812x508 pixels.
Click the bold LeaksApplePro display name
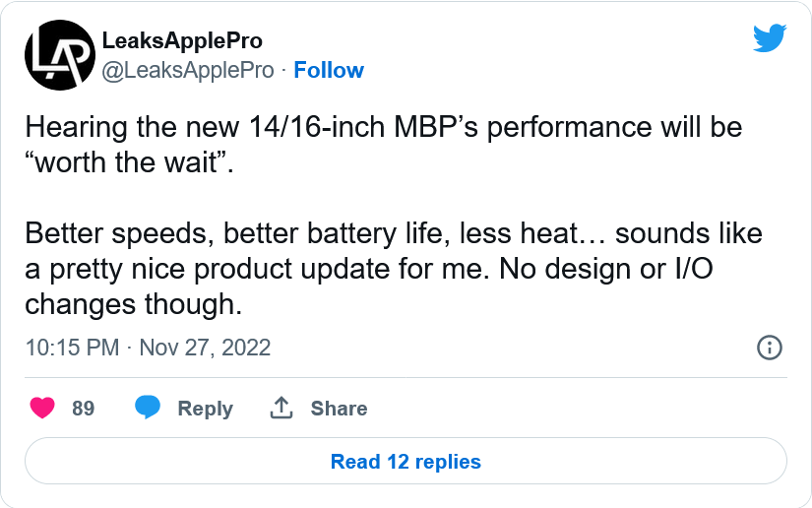(x=183, y=40)
